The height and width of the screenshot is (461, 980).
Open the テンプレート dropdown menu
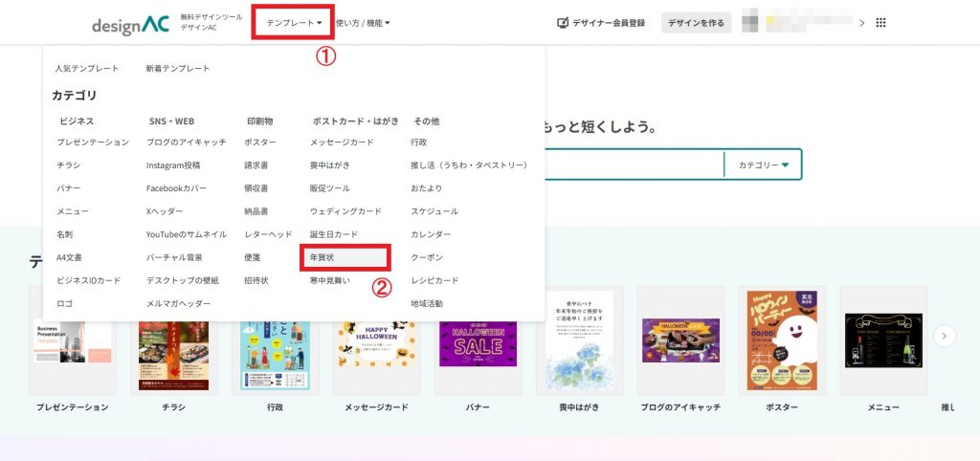click(294, 23)
